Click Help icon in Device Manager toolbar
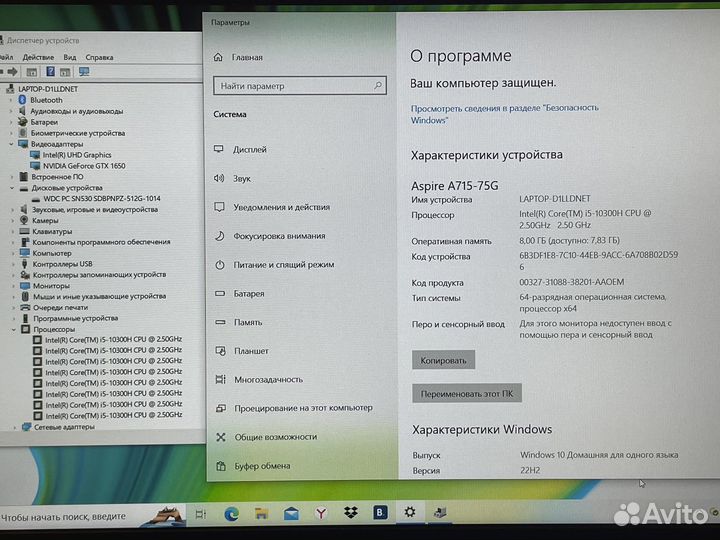The width and height of the screenshot is (720, 540). pos(51,72)
